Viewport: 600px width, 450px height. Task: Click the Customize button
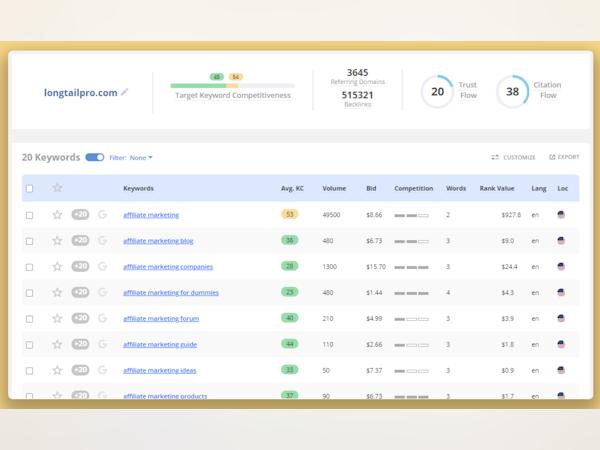click(514, 157)
